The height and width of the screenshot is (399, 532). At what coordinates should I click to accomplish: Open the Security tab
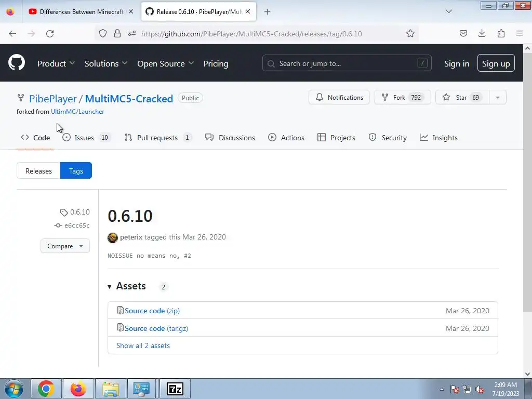(x=388, y=138)
